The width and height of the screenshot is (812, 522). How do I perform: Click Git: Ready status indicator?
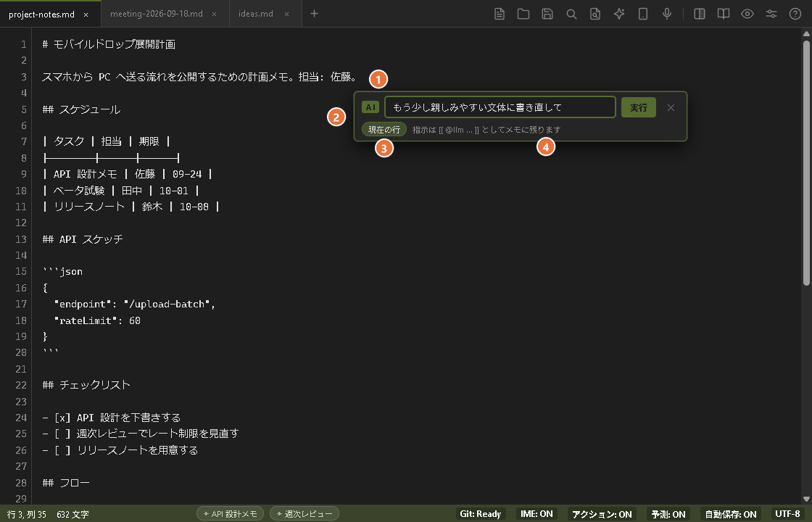[480, 514]
